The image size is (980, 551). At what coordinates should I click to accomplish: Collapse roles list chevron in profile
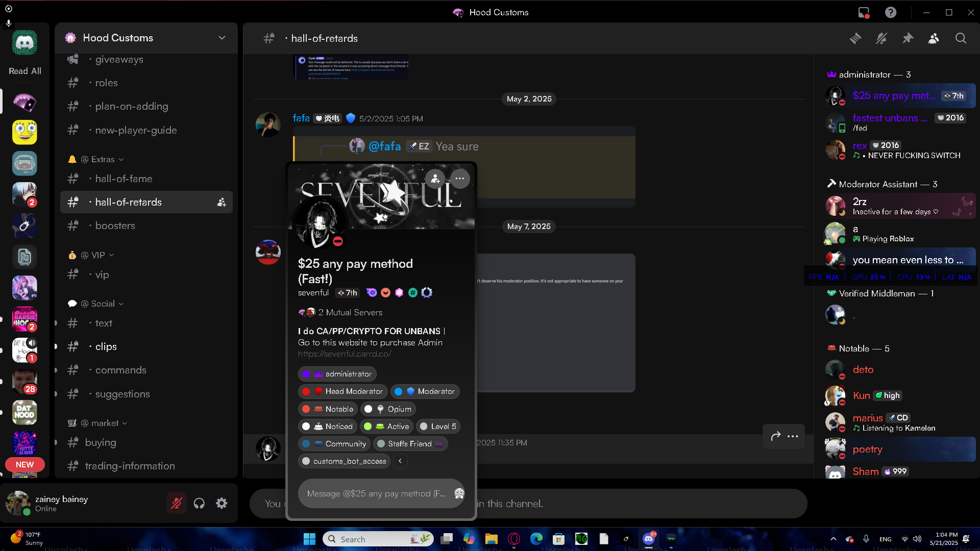point(400,461)
